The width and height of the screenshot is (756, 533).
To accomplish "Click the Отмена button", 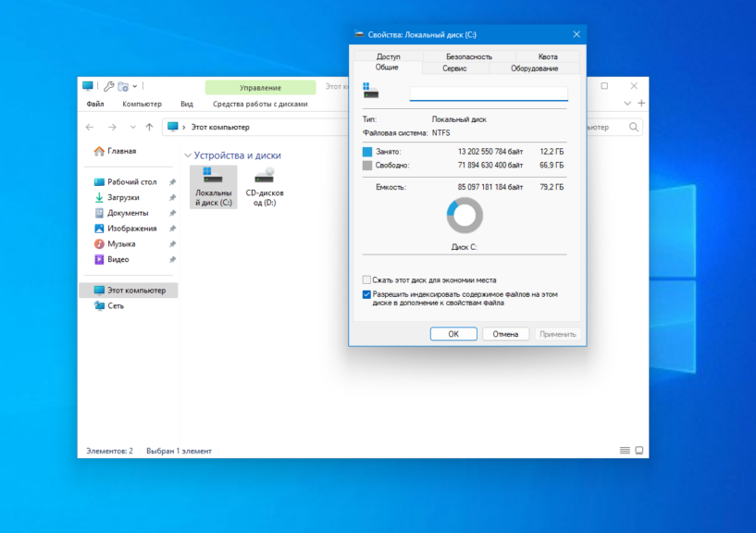I will coord(505,334).
